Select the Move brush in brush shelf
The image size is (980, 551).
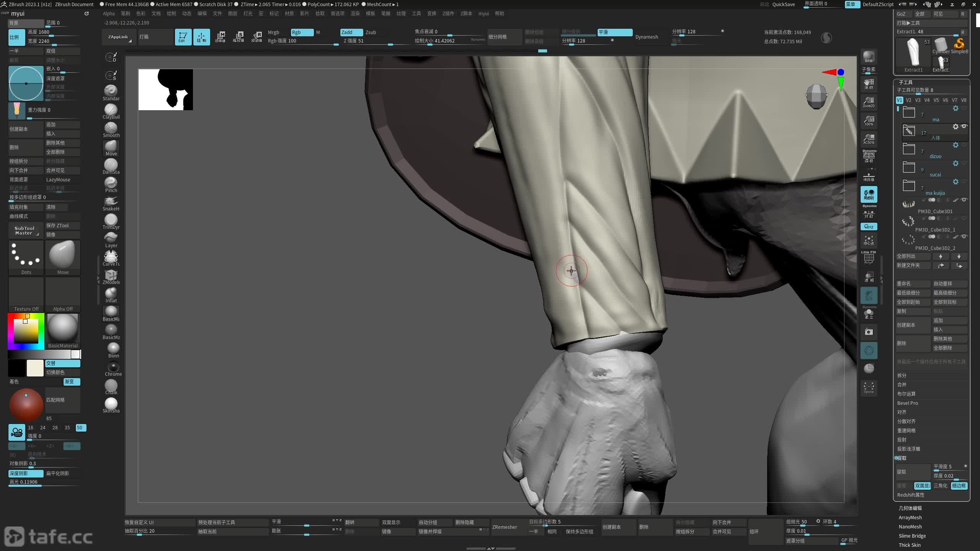111,148
